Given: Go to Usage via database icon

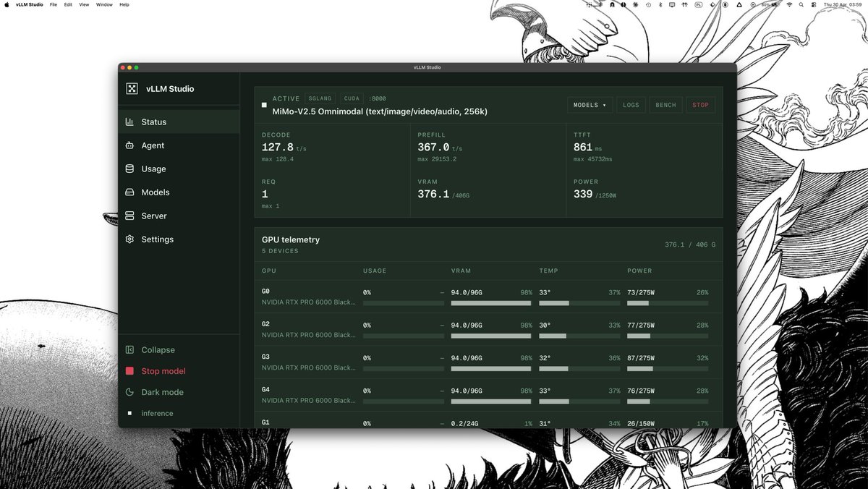Looking at the screenshot, I should point(129,169).
